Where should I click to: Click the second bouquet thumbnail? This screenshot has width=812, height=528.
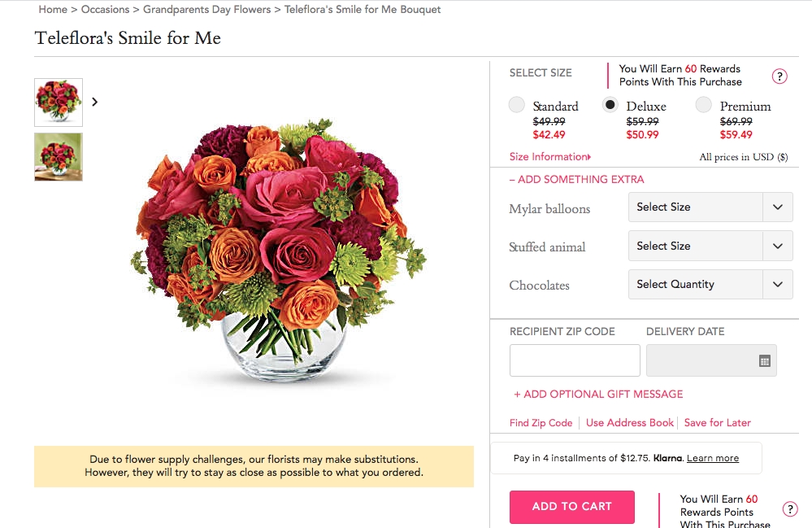[58, 157]
